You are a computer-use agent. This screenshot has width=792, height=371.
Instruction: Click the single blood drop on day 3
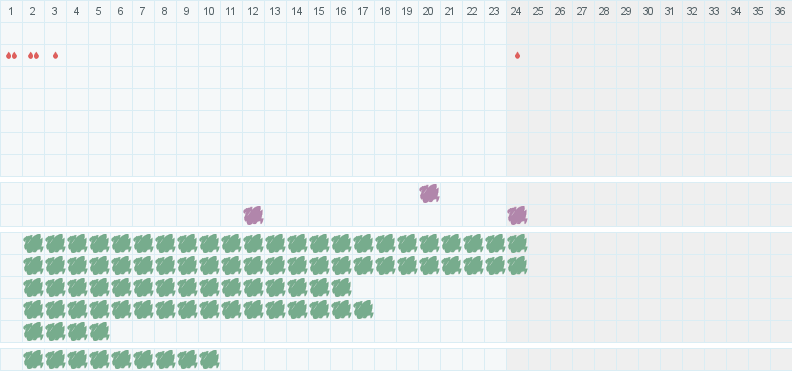(x=56, y=56)
